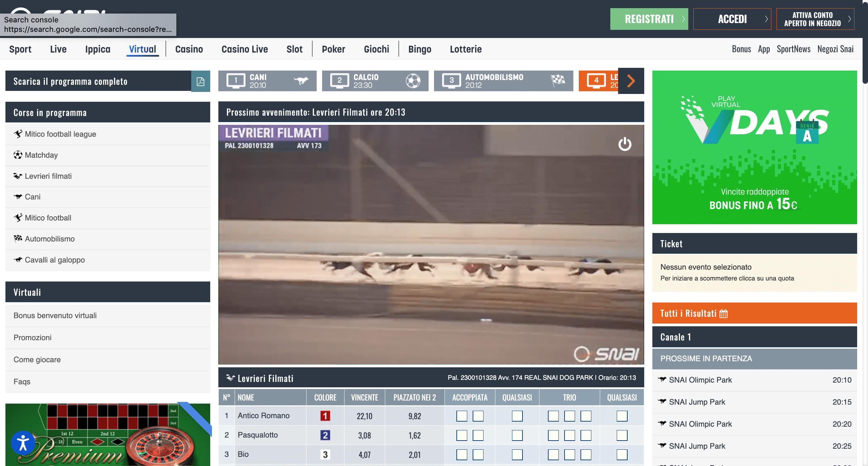Tick Bio's first Trio checkbox
Viewport: 868px width, 466px height.
point(553,454)
